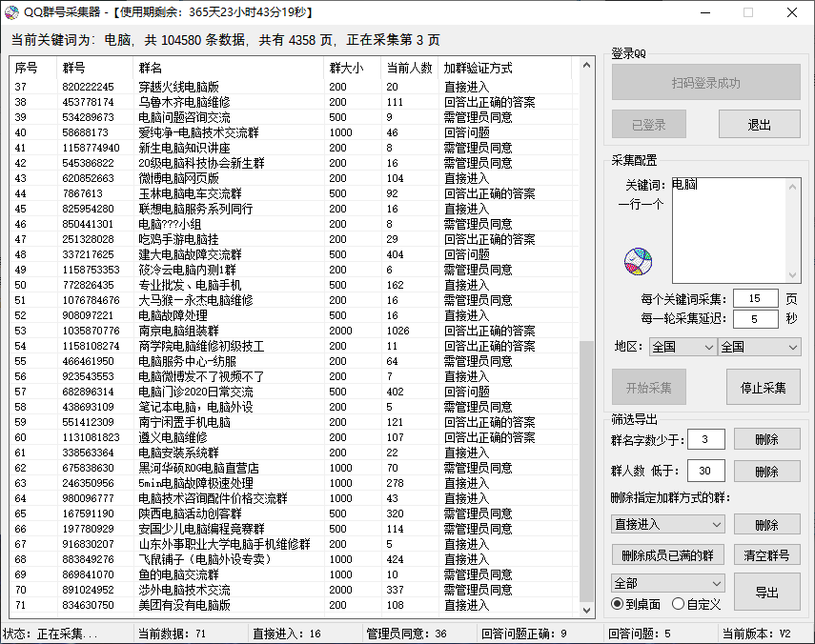Click the 加群验证方式 column header

click(504, 68)
